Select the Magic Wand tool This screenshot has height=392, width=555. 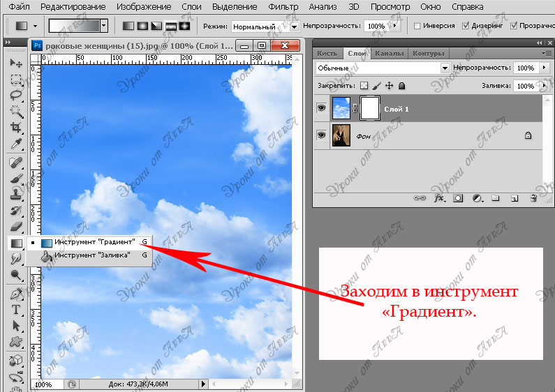(16, 111)
